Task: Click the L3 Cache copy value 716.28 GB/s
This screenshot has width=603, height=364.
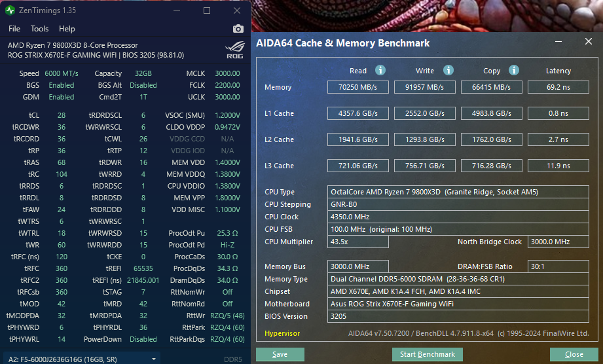Action: 492,166
